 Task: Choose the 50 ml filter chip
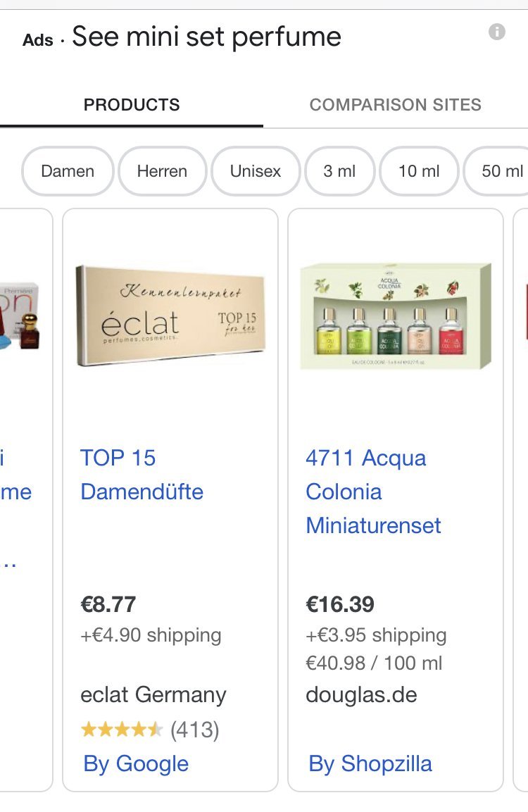(500, 171)
